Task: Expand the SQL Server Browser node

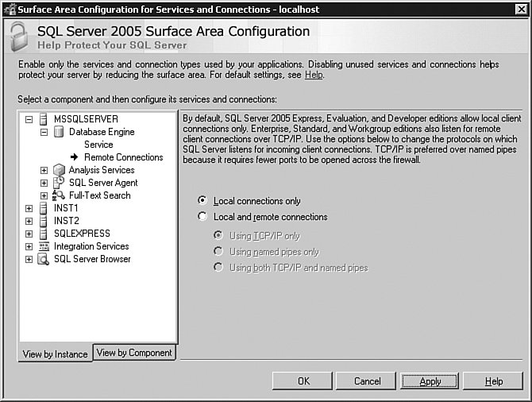Action: pyautogui.click(x=29, y=260)
